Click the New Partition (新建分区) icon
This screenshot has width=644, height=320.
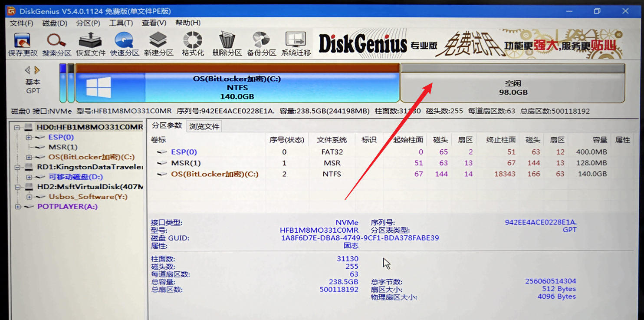[x=158, y=45]
